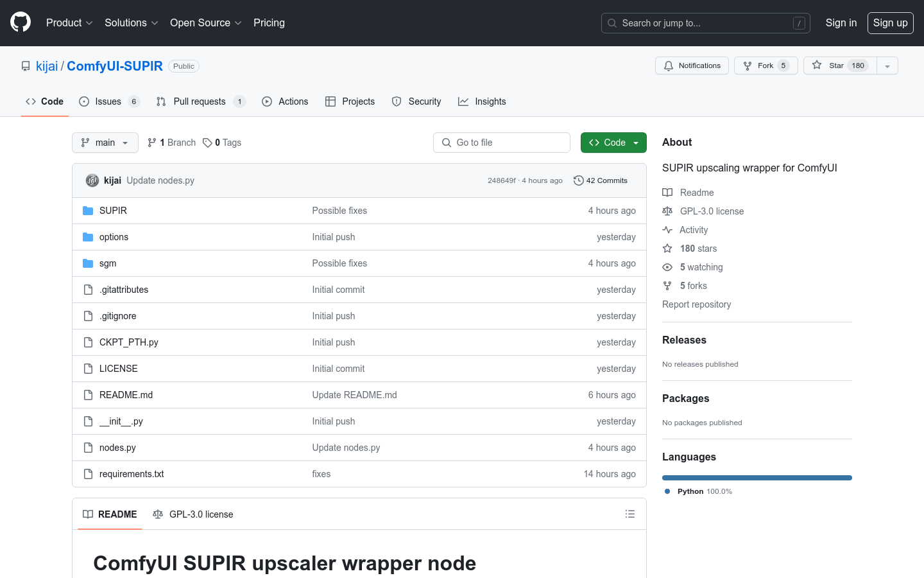Open the Projects tab

pyautogui.click(x=350, y=101)
